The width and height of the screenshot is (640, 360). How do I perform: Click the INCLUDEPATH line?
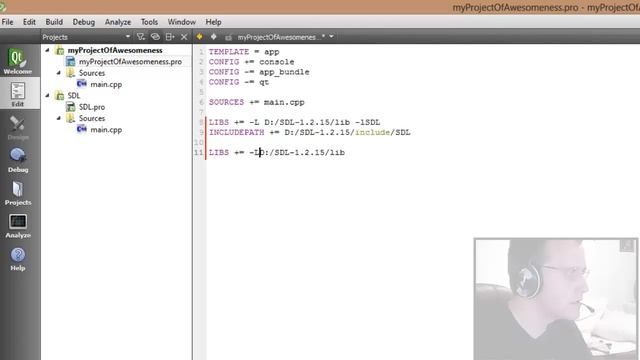pyautogui.click(x=310, y=132)
